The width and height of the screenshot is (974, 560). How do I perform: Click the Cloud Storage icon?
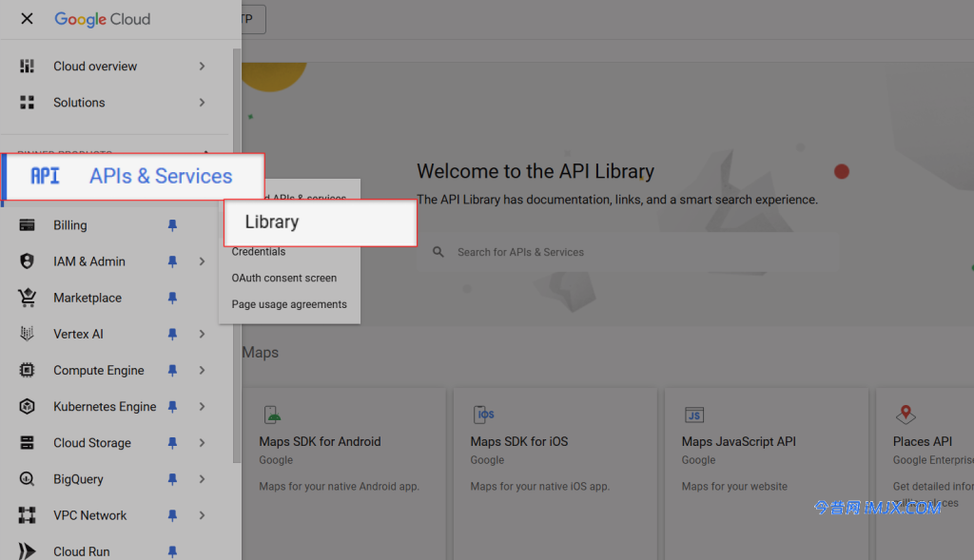(x=27, y=443)
